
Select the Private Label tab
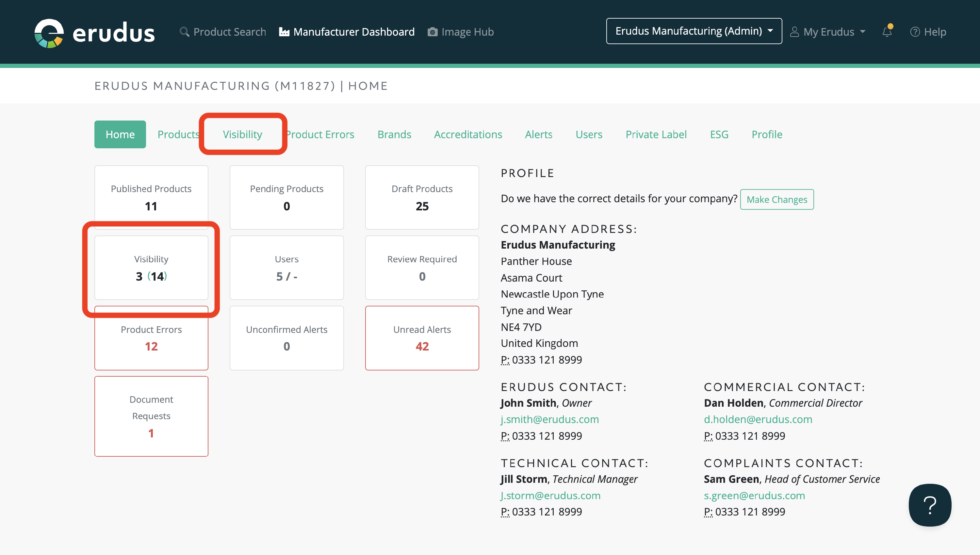pos(656,134)
